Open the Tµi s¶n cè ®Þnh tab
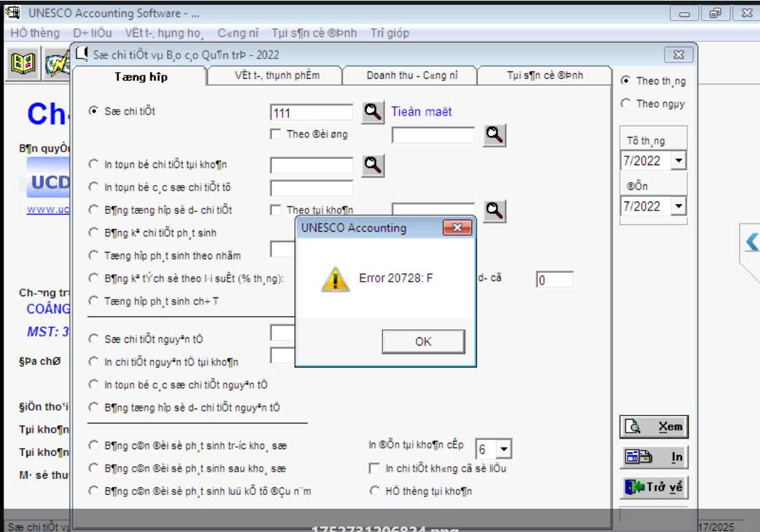This screenshot has height=532, width=760. click(x=545, y=75)
